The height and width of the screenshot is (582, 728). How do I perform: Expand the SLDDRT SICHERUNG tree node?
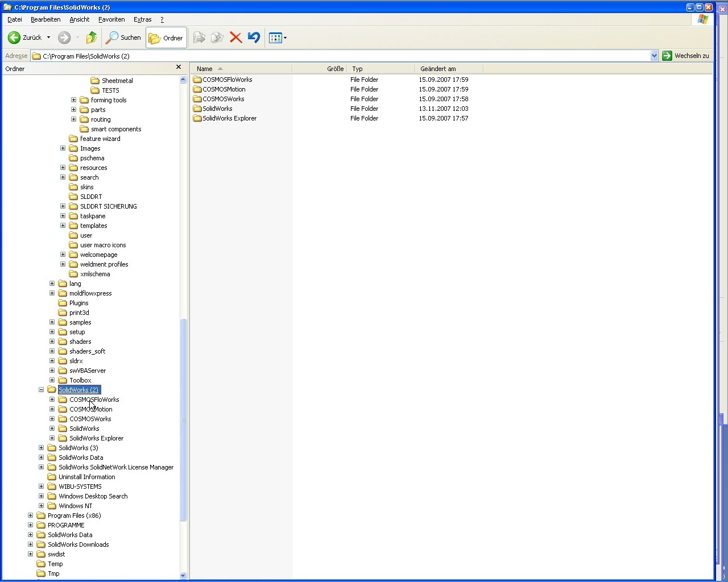[63, 206]
